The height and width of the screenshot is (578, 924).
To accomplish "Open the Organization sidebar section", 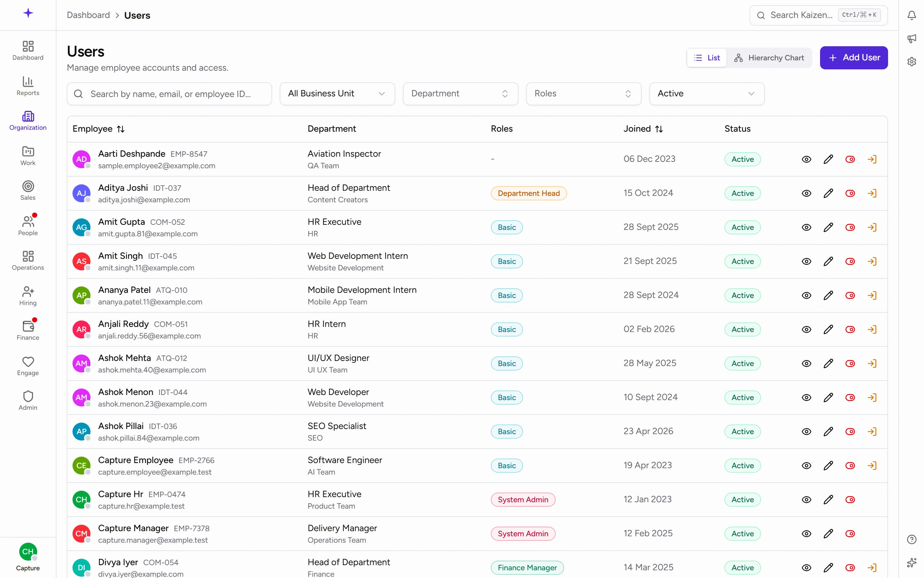I will coord(28,121).
